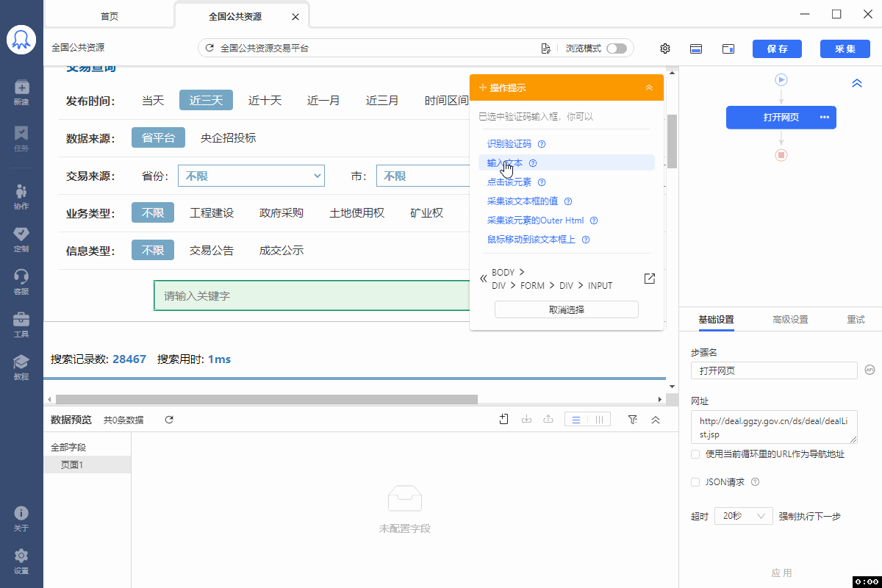Click the 取消选择 button
882x588 pixels.
pyautogui.click(x=567, y=309)
